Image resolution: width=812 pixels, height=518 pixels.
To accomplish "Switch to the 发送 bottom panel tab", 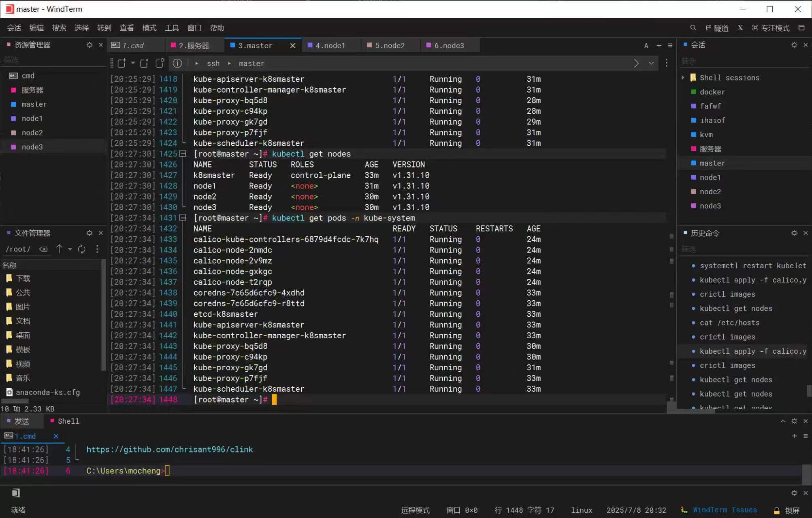I will [22, 421].
